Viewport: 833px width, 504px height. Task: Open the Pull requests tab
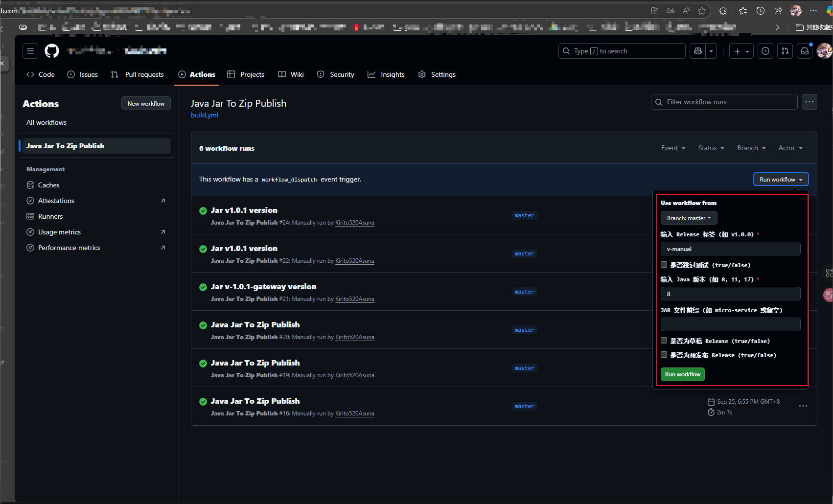(x=138, y=74)
